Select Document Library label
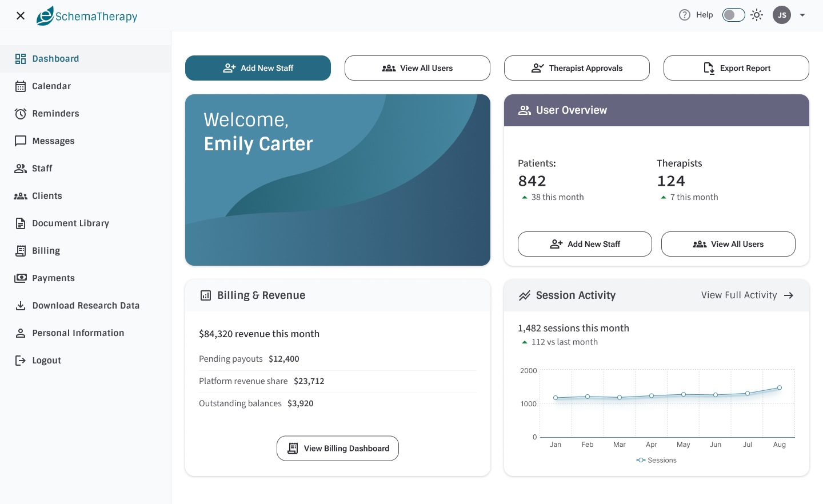The height and width of the screenshot is (504, 823). 71,223
